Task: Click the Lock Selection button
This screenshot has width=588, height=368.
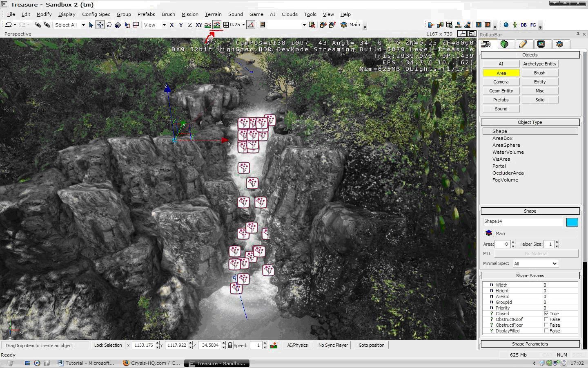Action: point(108,345)
